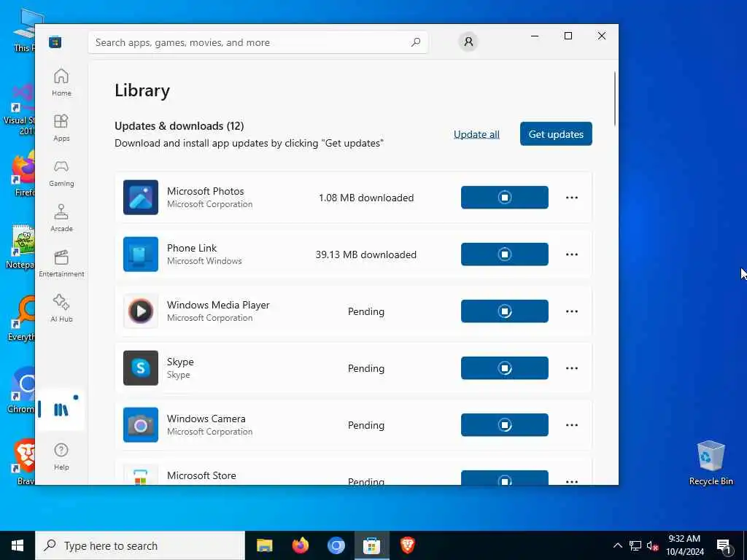Image resolution: width=747 pixels, height=560 pixels.
Task: Open more options for Microsoft Photos
Action: 572,197
